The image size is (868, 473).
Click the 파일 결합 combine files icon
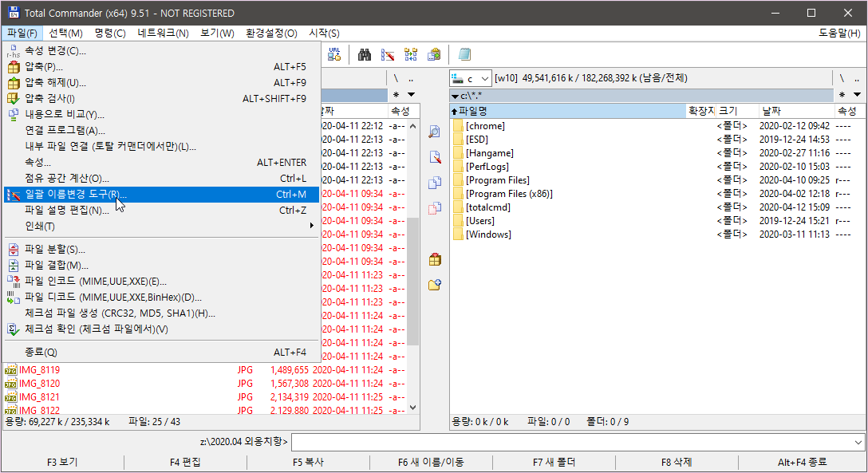(x=14, y=266)
